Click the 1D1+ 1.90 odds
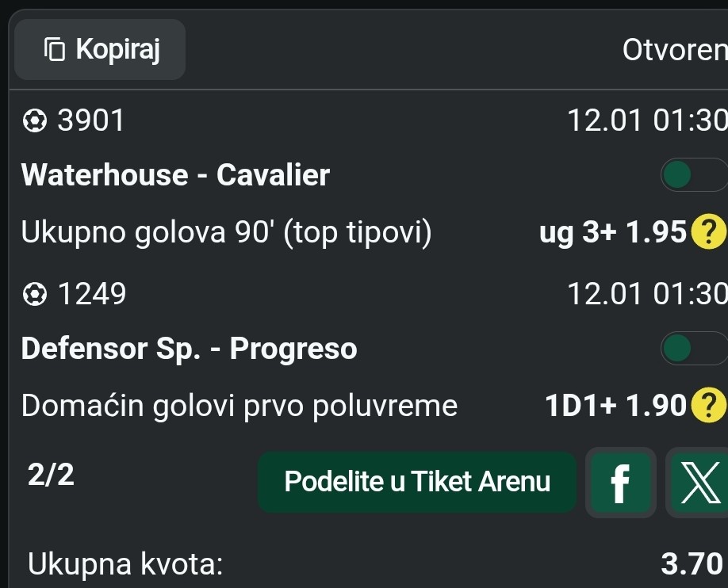 pyautogui.click(x=615, y=406)
